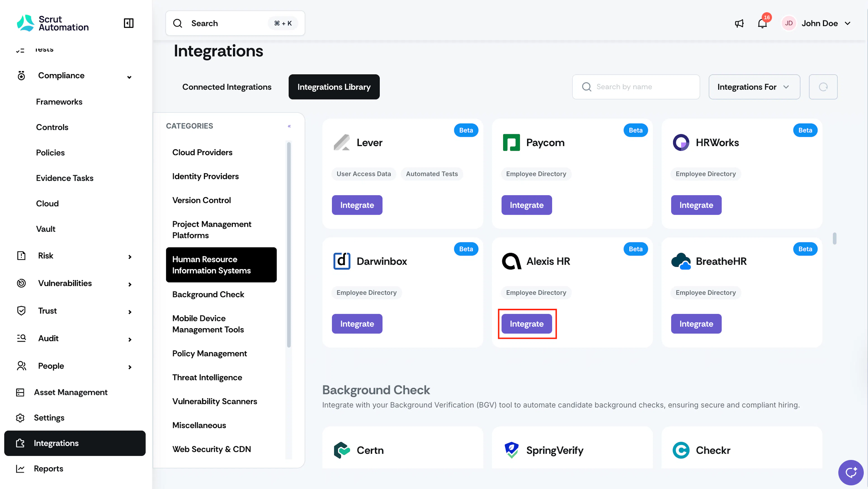This screenshot has width=868, height=489.
Task: Click Integrate button for Paycom
Action: 527,205
